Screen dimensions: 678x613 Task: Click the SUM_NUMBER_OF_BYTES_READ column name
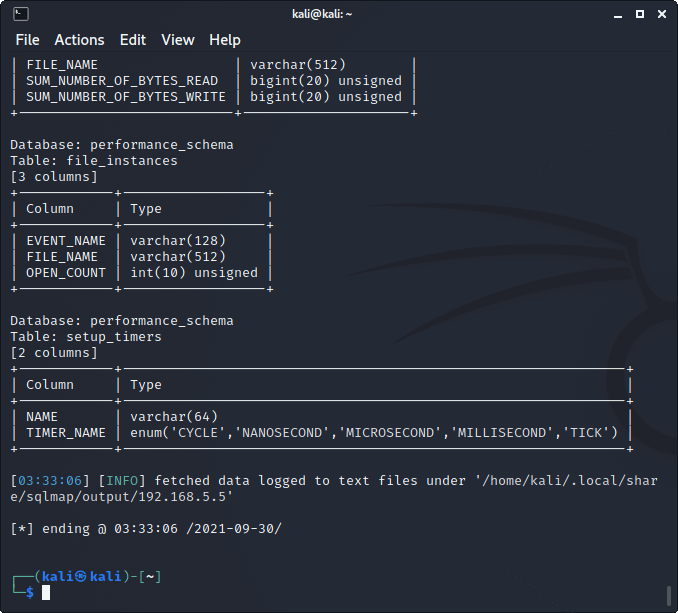122,81
